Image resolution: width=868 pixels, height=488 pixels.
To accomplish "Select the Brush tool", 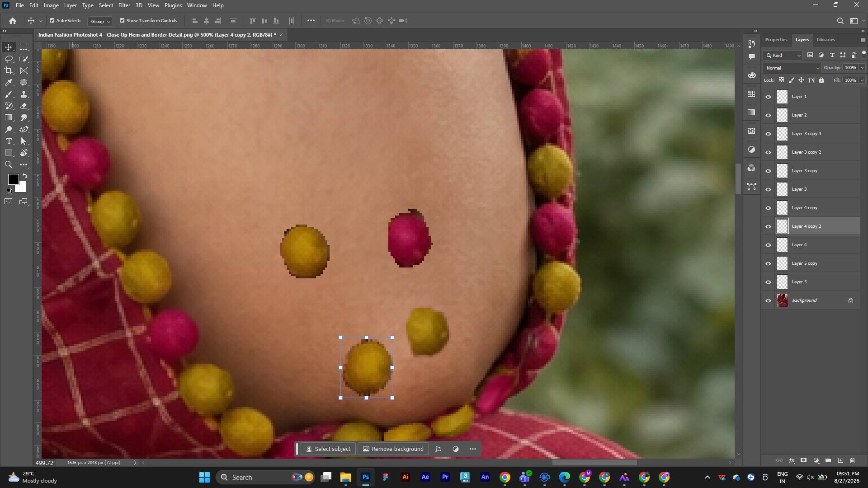I will (9, 94).
